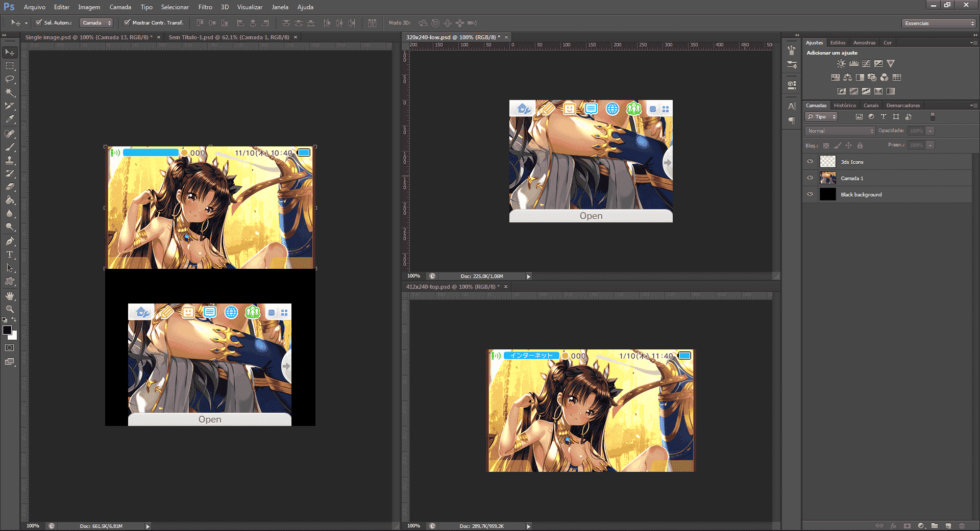
Task: Select the Zoom tool in the toolbox
Action: pyautogui.click(x=10, y=309)
